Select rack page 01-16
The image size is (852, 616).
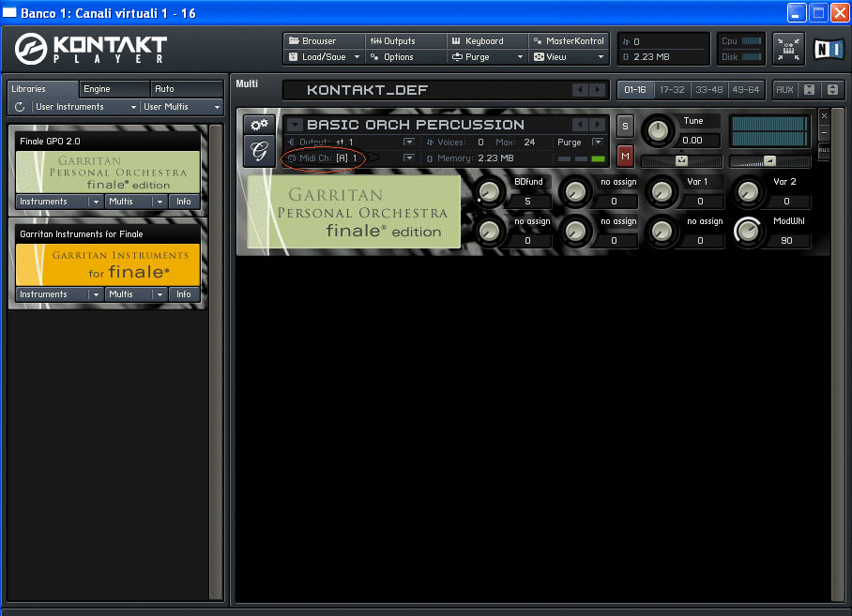(x=634, y=90)
